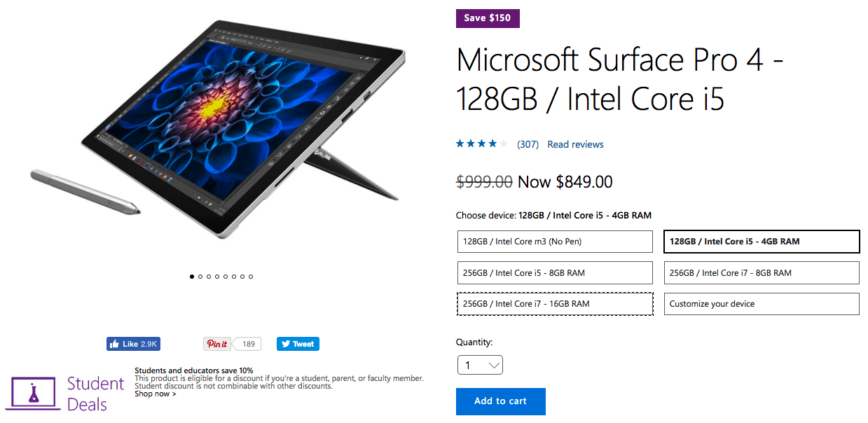The image size is (868, 423).
Task: Choose 256GB Intel Core i5 8GB RAM
Action: click(555, 273)
